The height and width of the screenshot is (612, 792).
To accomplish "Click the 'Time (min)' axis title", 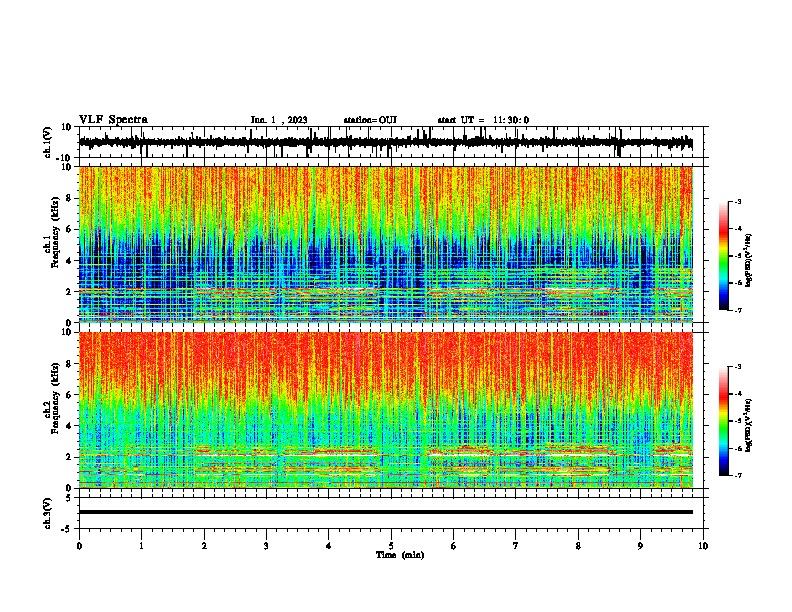I will point(400,555).
